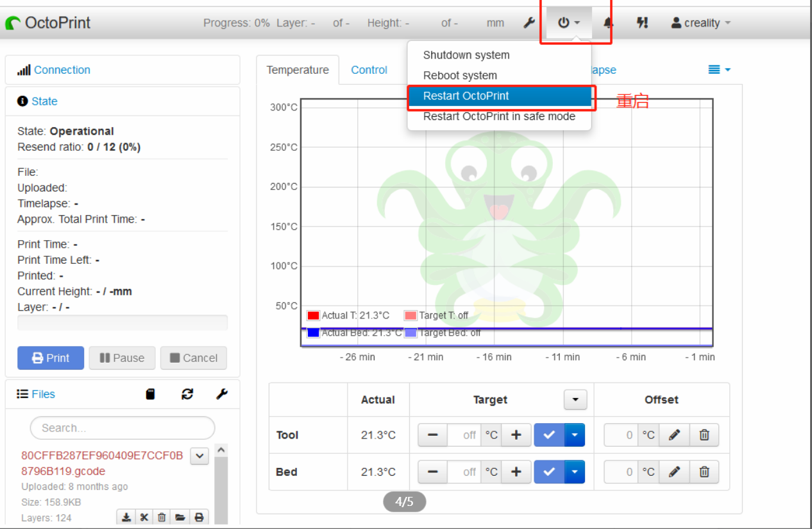
Task: Delete the gcode file via trash icon
Action: [162, 517]
